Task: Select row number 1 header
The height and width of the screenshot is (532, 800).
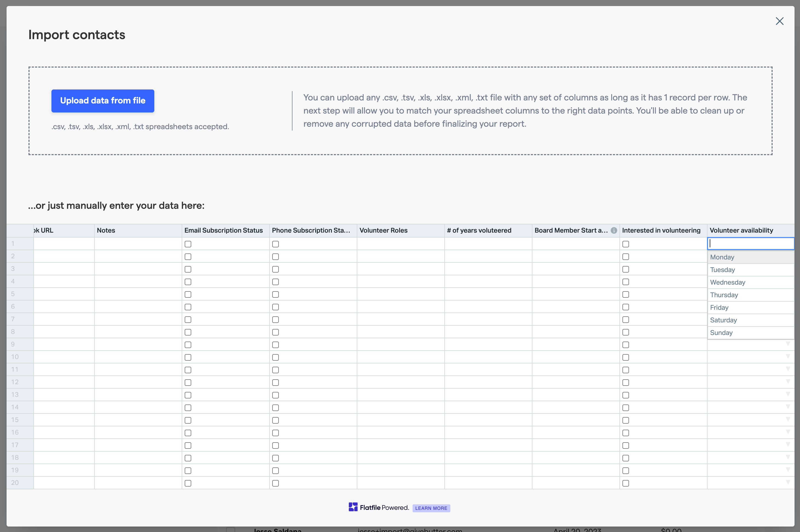Action: (x=20, y=244)
